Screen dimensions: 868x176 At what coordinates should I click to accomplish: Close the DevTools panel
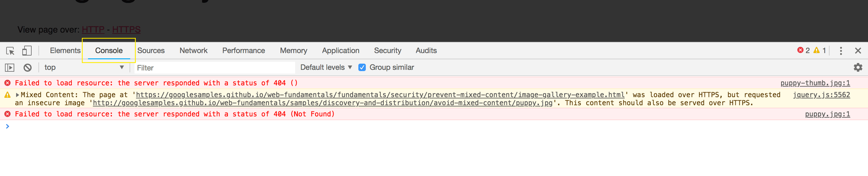click(858, 51)
